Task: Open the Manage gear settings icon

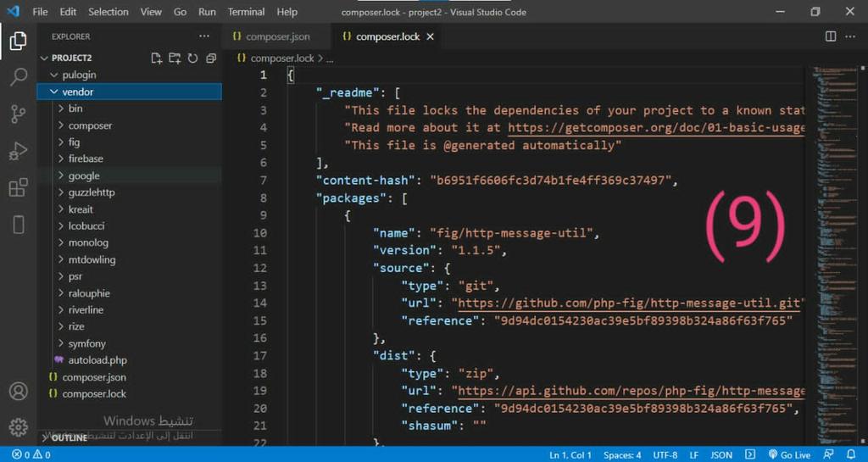Action: coord(18,427)
